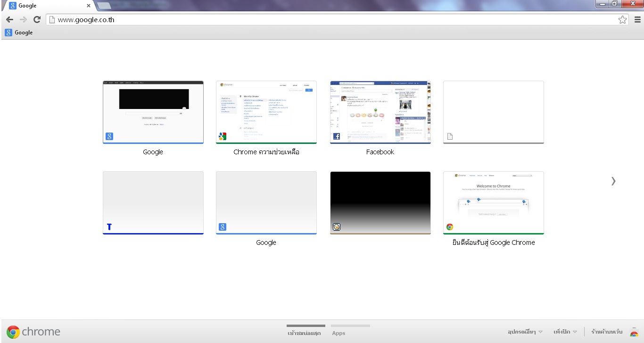Click the browser back arrow
This screenshot has width=644, height=343.
tap(9, 20)
